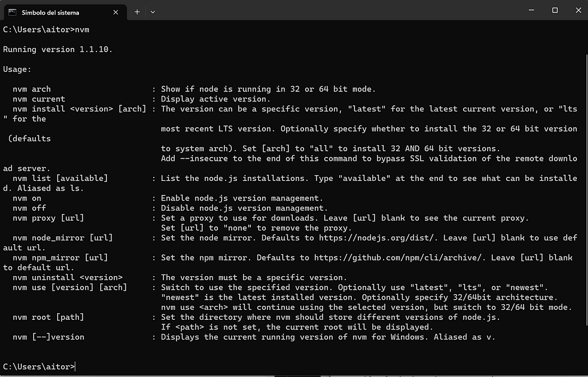Click the 'nvm root [path]' text
The image size is (588, 377).
coord(48,318)
